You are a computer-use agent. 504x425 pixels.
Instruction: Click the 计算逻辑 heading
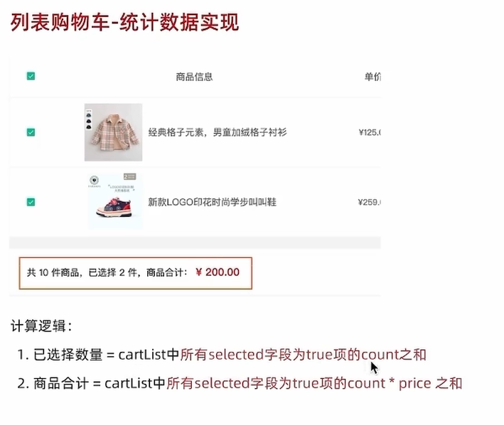41,326
